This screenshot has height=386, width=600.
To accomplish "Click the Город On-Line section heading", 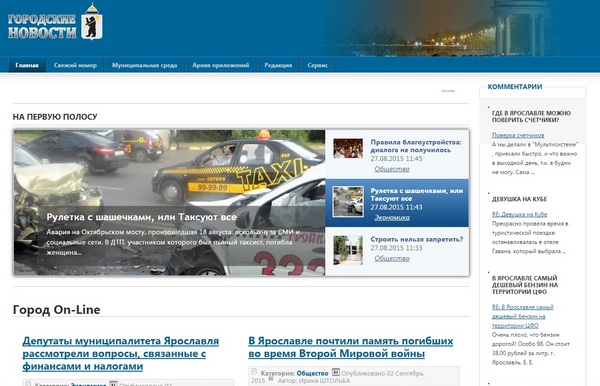I will coord(57,309).
